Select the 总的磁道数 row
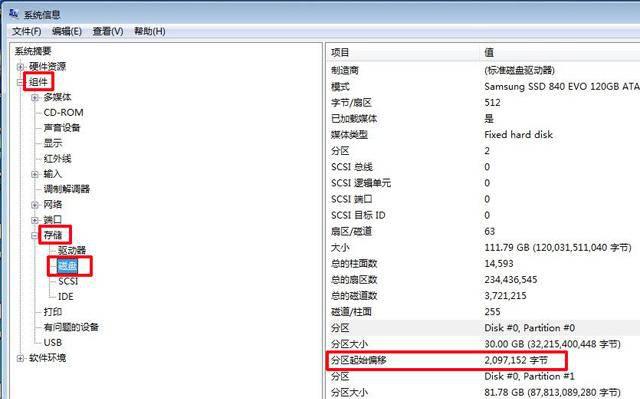The height and width of the screenshot is (399, 640). click(483, 296)
